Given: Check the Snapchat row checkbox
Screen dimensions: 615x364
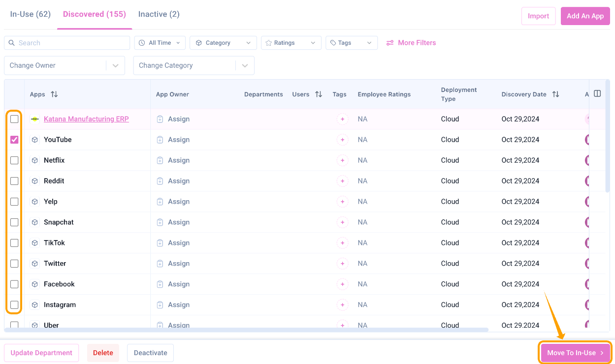Looking at the screenshot, I should point(14,222).
